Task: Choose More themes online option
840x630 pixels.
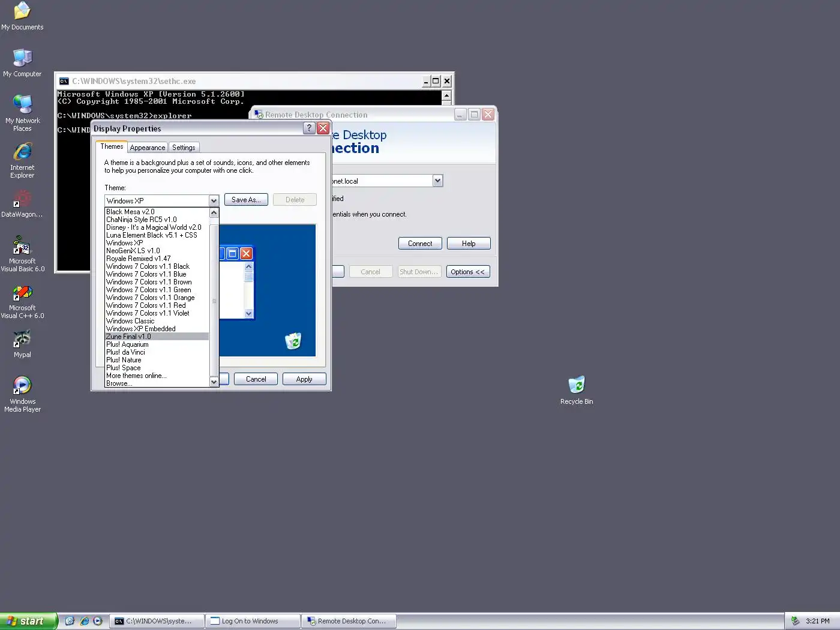Action: click(157, 376)
